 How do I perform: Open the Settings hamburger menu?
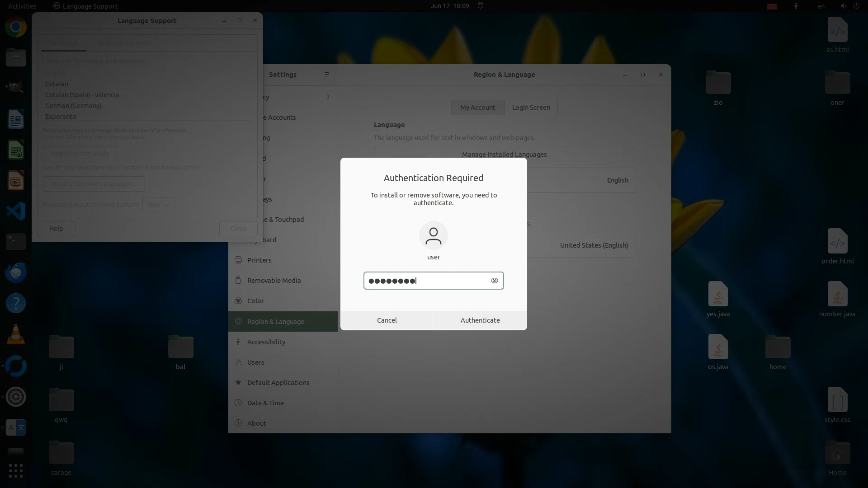pyautogui.click(x=326, y=75)
